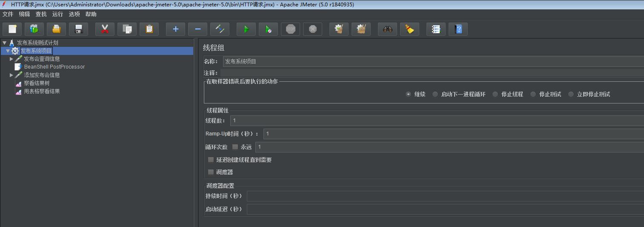Click the Clear all results icon
Image resolution: width=644 pixels, height=227 pixels.
point(361,29)
